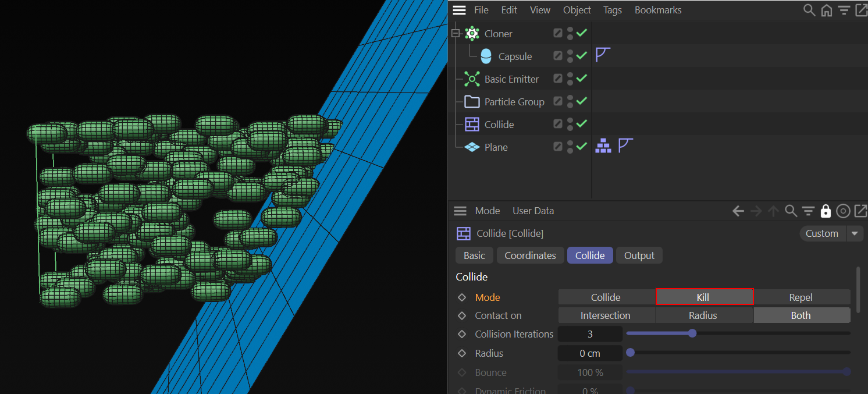Select the brick-shaped collider tag on Plane
This screenshot has width=868, height=394.
click(x=603, y=146)
